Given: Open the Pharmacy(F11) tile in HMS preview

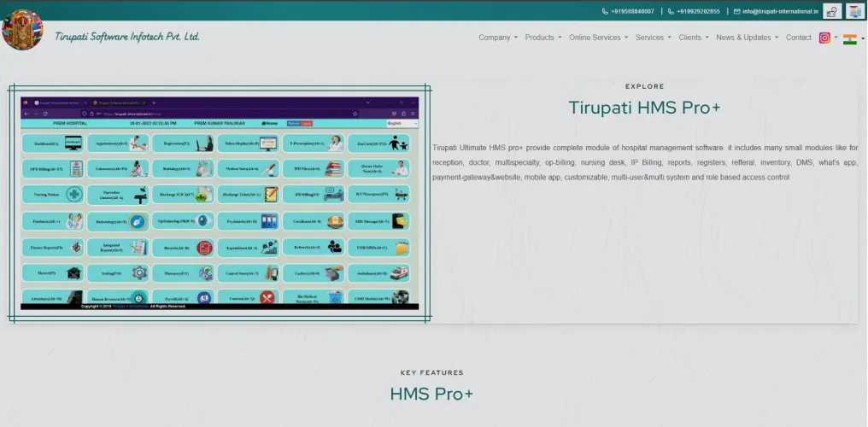Looking at the screenshot, I should [x=183, y=273].
